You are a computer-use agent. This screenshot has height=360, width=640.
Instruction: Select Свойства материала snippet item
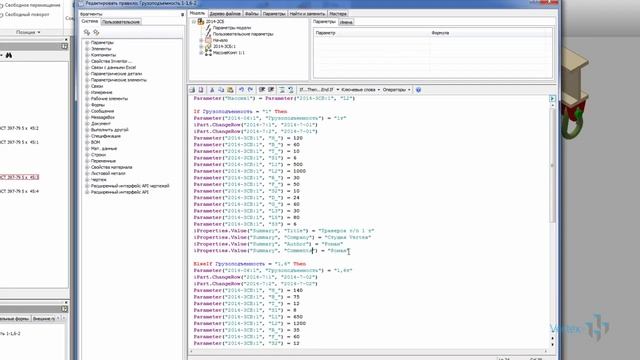(x=111, y=167)
